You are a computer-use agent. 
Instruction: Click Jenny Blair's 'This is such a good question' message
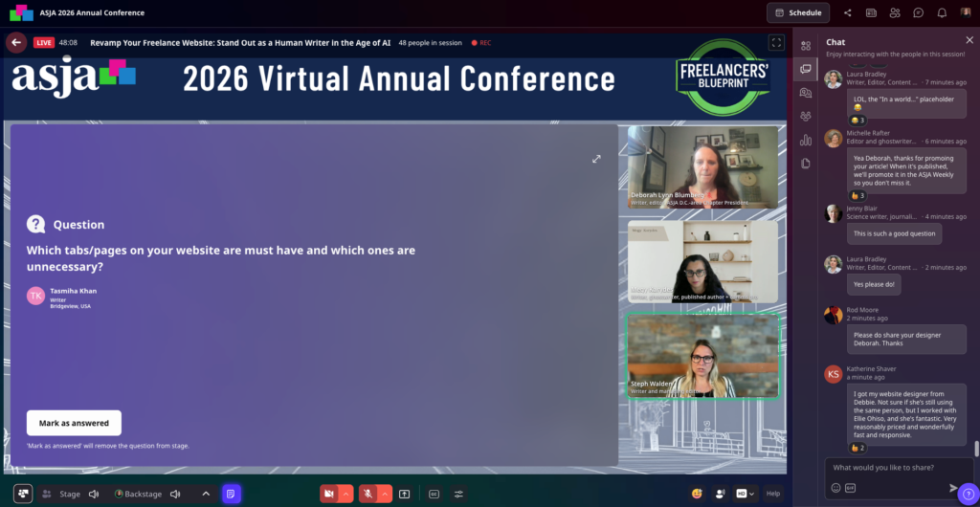894,233
